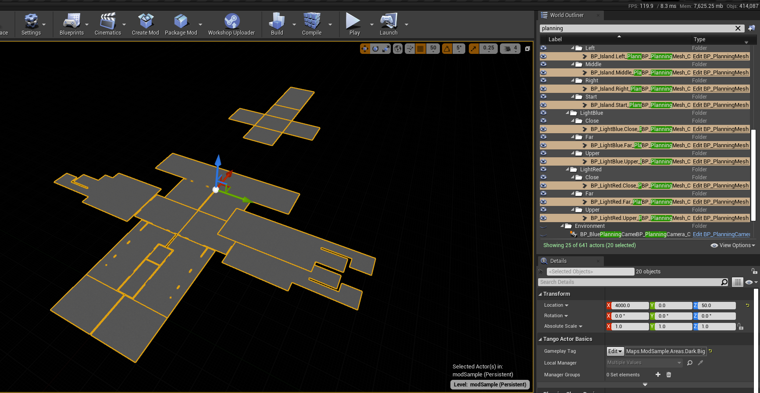Open the Location type dropdown arrow
This screenshot has width=760, height=393.
566,305
